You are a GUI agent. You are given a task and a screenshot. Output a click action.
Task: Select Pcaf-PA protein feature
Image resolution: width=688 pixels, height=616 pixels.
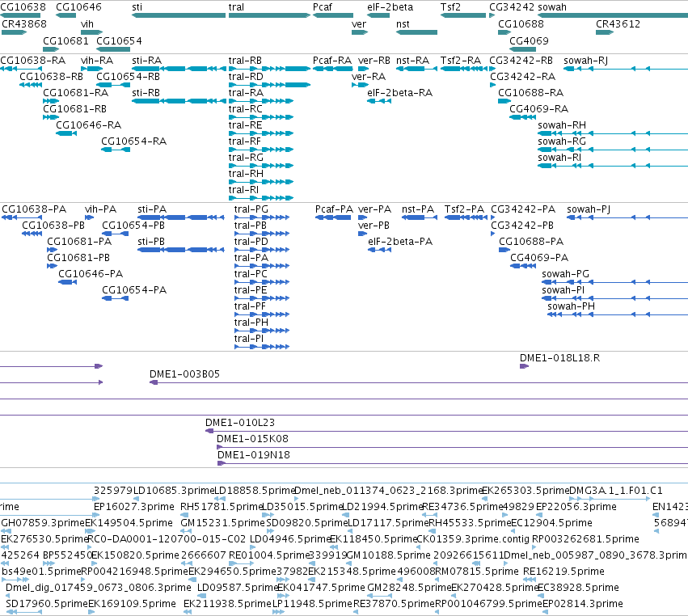[x=332, y=217]
